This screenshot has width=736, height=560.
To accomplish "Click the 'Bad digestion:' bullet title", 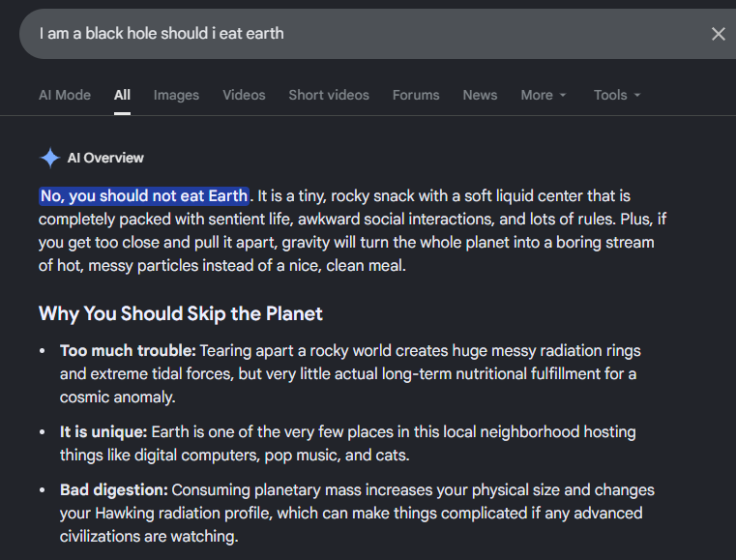I will click(x=114, y=489).
